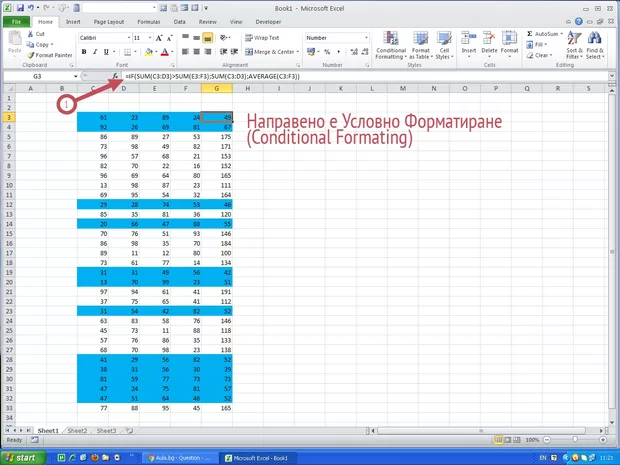The height and width of the screenshot is (465, 620).
Task: Click the Zoom In plus button
Action: (603, 440)
